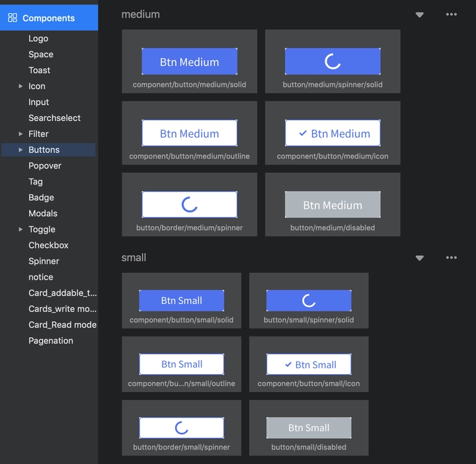
Task: Collapse the small section with triangle arrow
Action: pos(419,258)
